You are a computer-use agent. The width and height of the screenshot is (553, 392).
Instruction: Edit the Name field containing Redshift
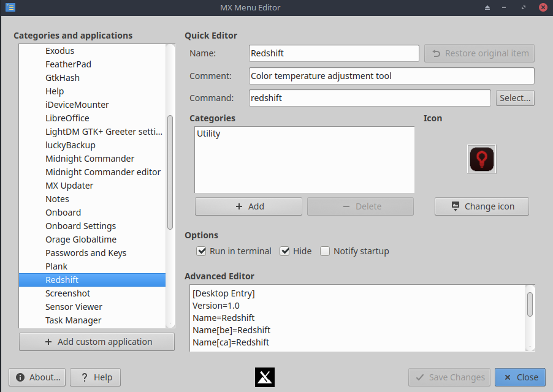[x=334, y=53]
